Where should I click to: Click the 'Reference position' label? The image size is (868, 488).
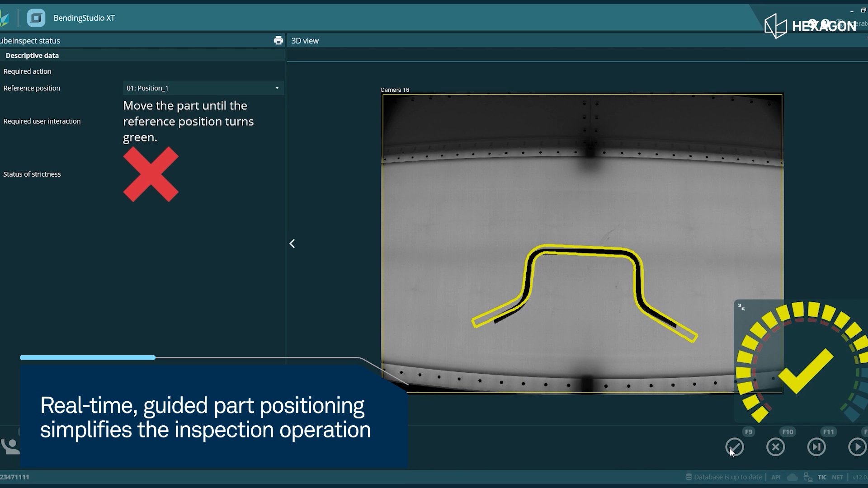[32, 88]
